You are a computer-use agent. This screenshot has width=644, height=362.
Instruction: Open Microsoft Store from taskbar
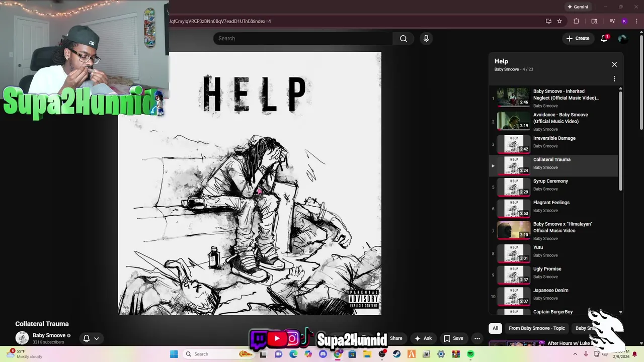pyautogui.click(x=352, y=354)
